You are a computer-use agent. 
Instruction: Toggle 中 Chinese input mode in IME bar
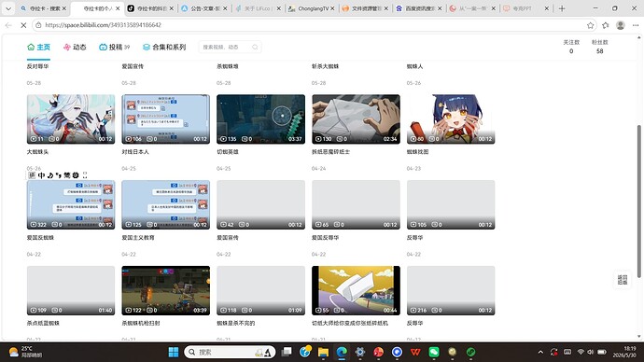(41, 175)
